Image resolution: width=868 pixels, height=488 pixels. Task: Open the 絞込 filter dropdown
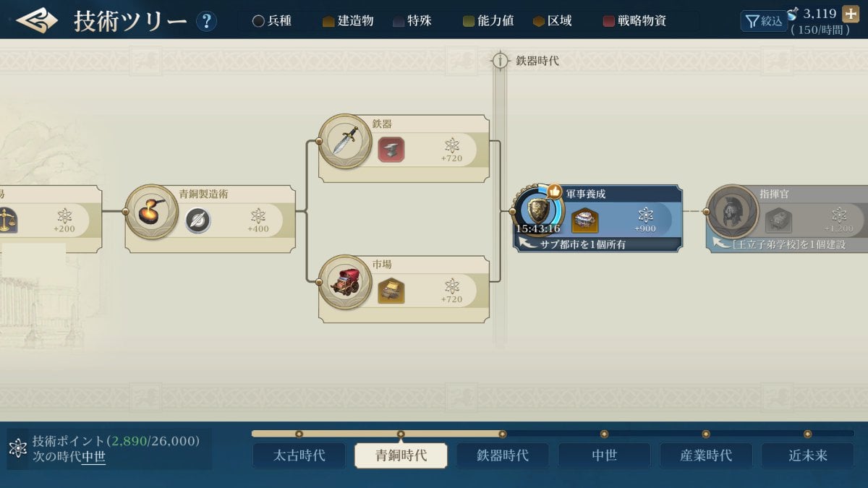point(764,21)
